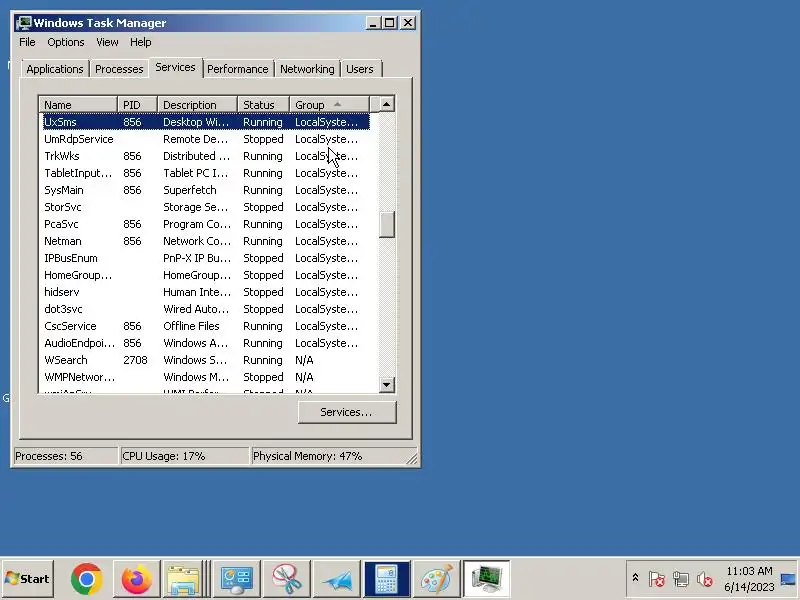
Task: Open the Calculator taskbar icon
Action: [386, 579]
